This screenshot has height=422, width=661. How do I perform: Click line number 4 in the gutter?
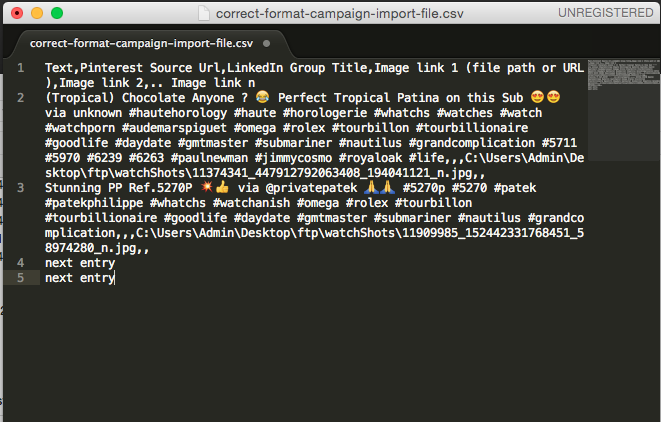pyautogui.click(x=20, y=263)
